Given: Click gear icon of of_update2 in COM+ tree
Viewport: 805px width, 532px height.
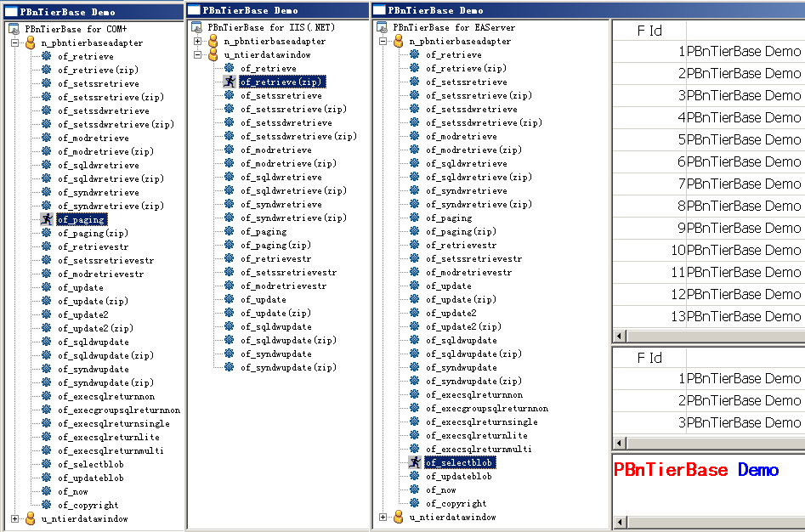Looking at the screenshot, I should click(x=47, y=314).
